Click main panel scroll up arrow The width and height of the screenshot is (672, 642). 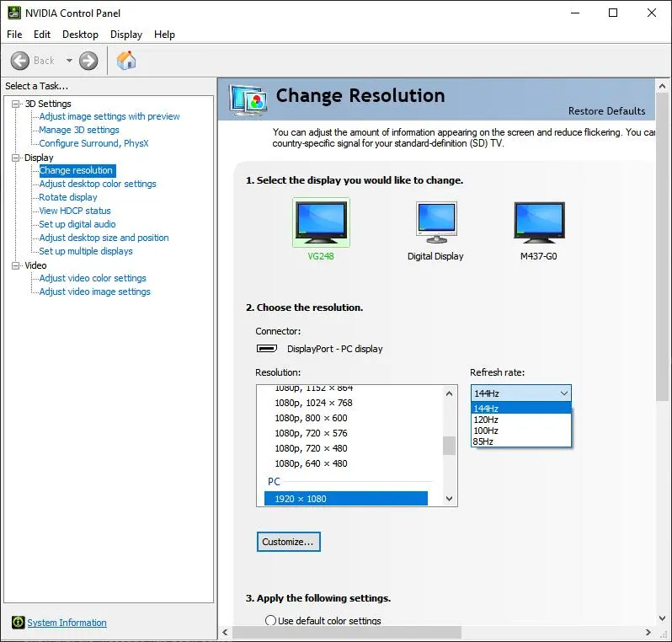[662, 86]
